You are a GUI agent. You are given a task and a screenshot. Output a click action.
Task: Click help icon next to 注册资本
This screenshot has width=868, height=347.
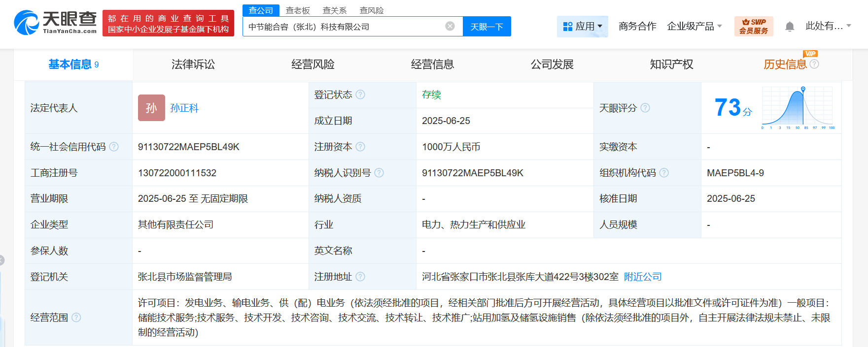(360, 147)
